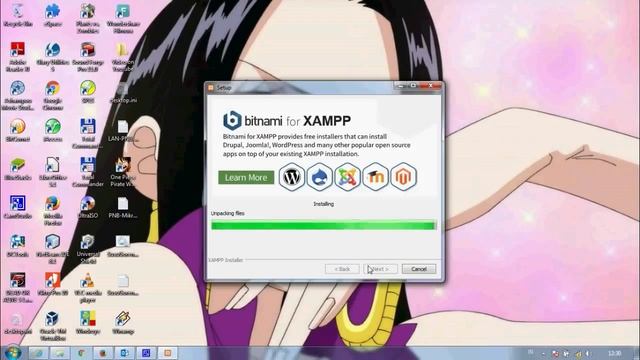The width and height of the screenshot is (640, 360).
Task: Select the Google Chrome desktop icon
Action: click(x=53, y=95)
